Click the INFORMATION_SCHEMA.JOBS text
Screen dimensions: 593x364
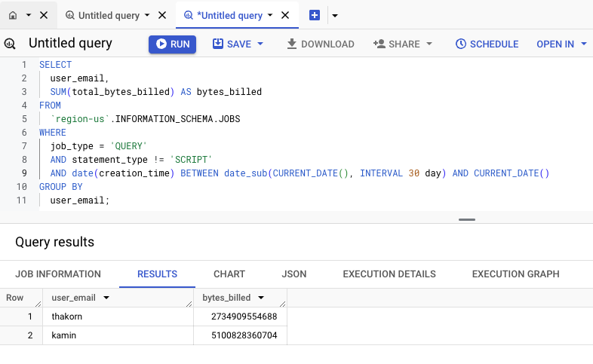tap(178, 119)
